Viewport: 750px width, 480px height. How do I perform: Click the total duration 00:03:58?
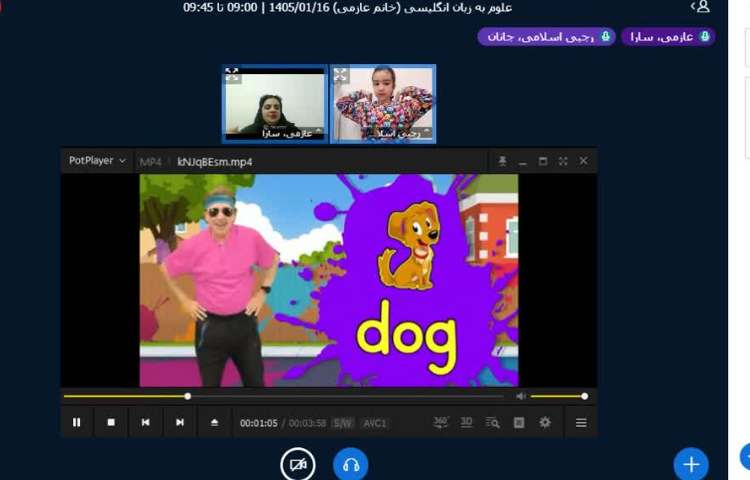click(x=307, y=423)
